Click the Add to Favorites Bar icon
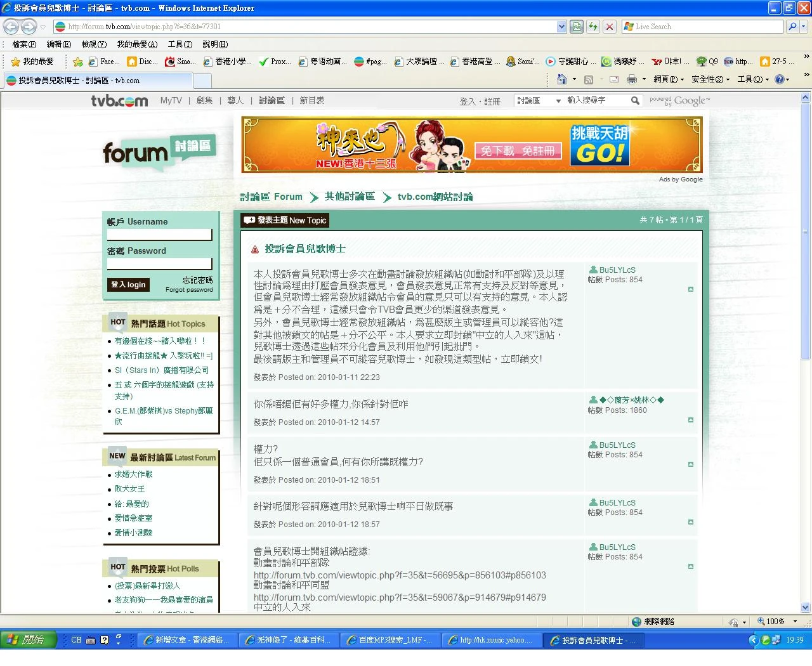This screenshot has height=666, width=812. click(x=78, y=62)
